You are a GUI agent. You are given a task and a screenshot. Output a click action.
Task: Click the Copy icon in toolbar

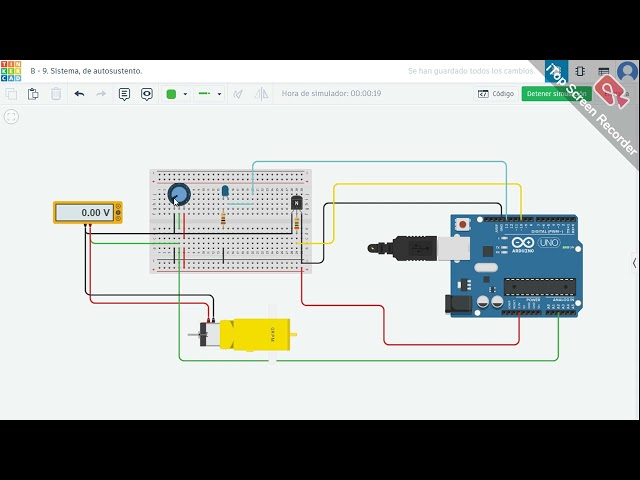click(11, 94)
